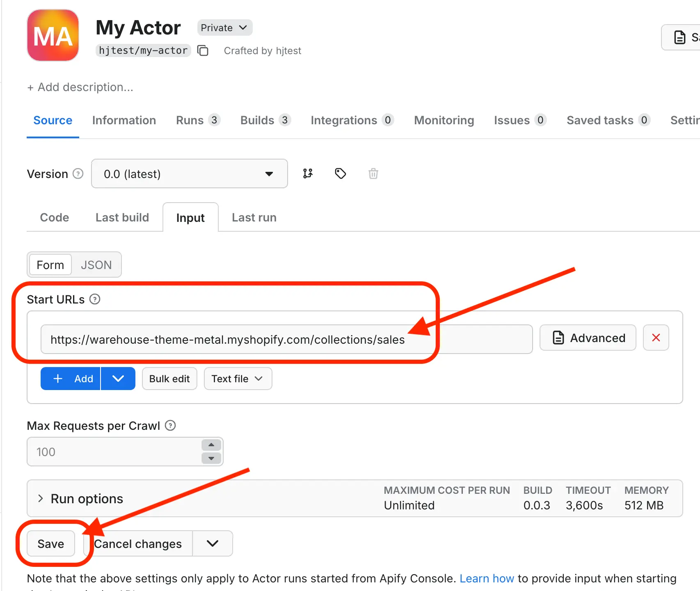The height and width of the screenshot is (591, 700).
Task: Open the Information tab
Action: tap(124, 120)
